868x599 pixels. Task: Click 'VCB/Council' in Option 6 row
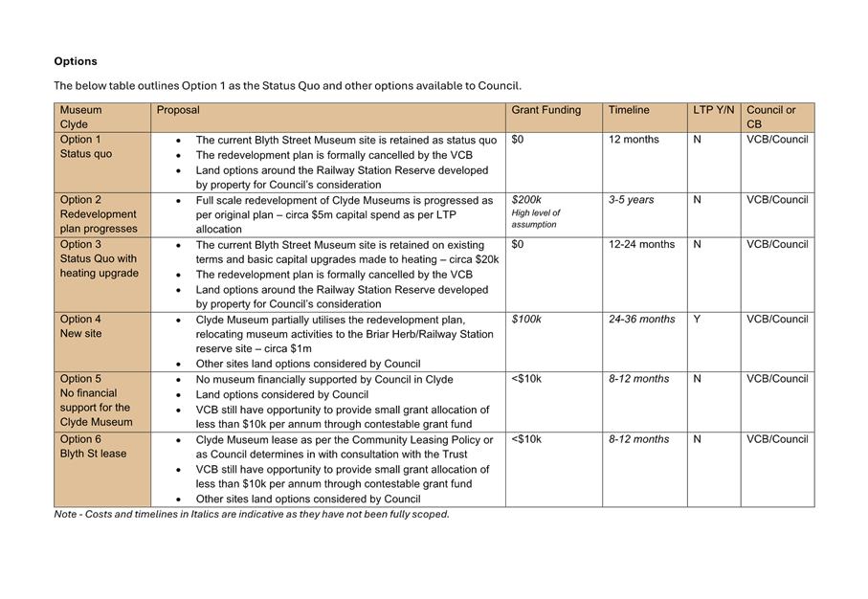[777, 439]
